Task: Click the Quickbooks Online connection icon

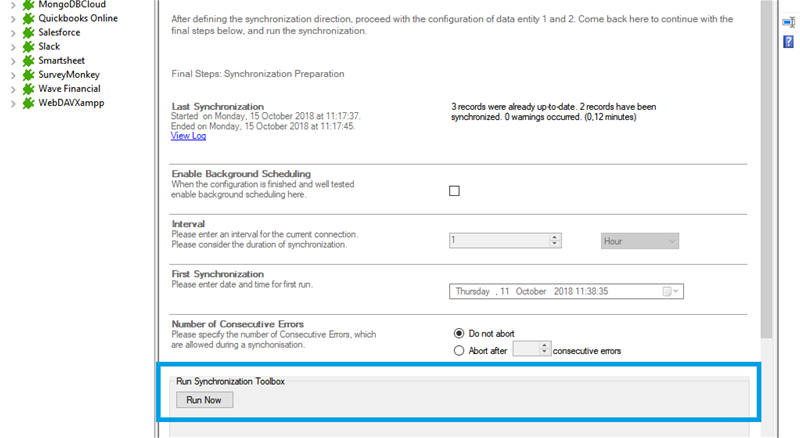Action: (x=28, y=18)
